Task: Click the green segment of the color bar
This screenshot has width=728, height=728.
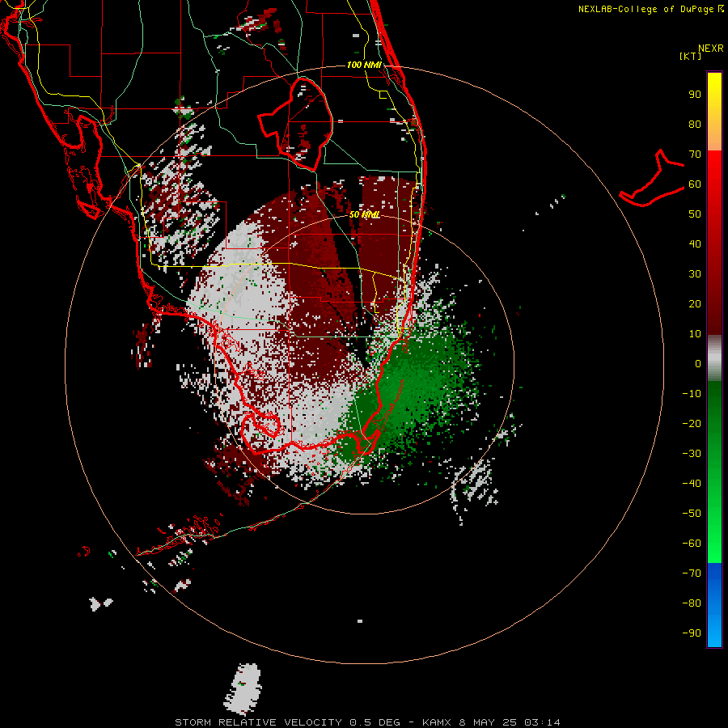Action: (x=714, y=472)
